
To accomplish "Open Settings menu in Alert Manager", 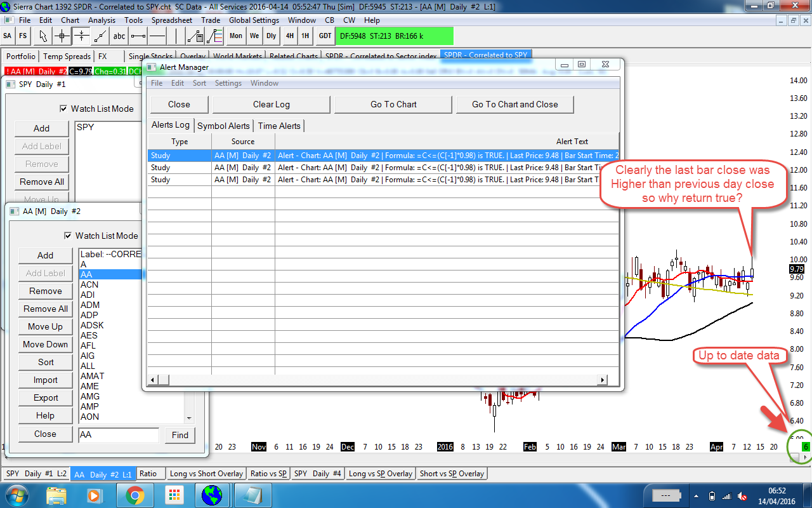I will click(228, 83).
